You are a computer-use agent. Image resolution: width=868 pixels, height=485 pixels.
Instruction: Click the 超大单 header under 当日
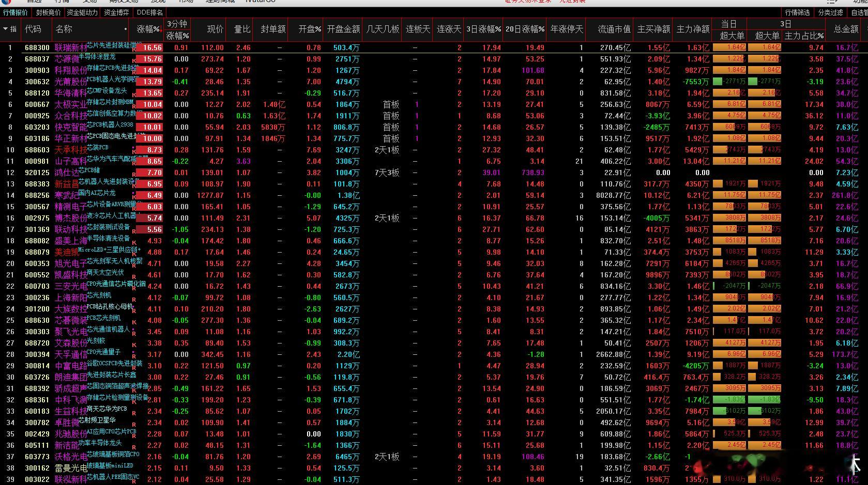732,36
